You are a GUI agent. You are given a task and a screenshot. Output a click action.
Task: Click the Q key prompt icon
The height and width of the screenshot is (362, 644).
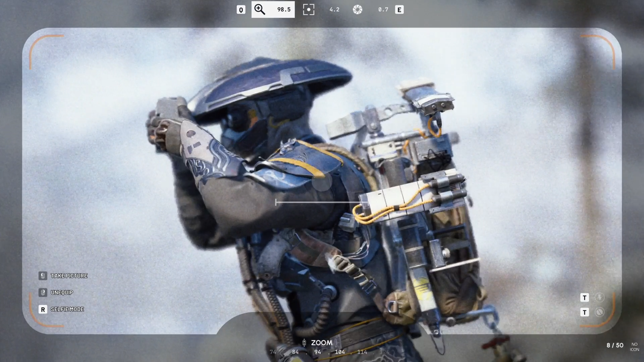tap(241, 10)
